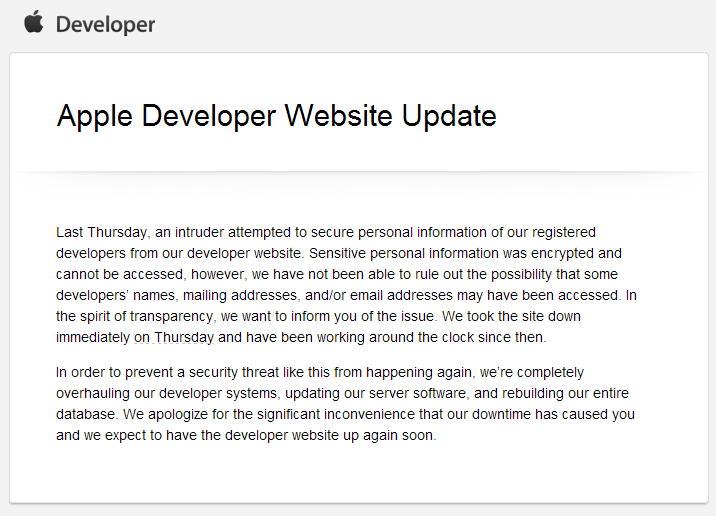Click the closing words 'up again soon'
The width and height of the screenshot is (716, 516).
[389, 436]
